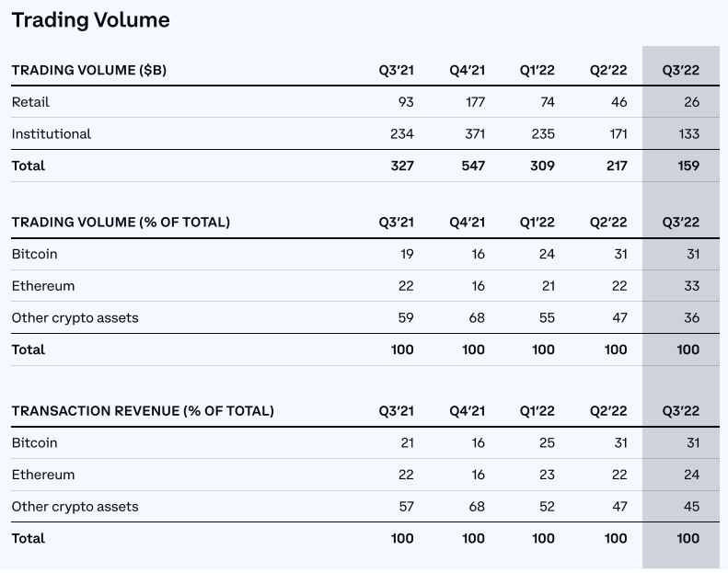
Task: Click the Institutional Q2'22 value 171
Action: 618,134
